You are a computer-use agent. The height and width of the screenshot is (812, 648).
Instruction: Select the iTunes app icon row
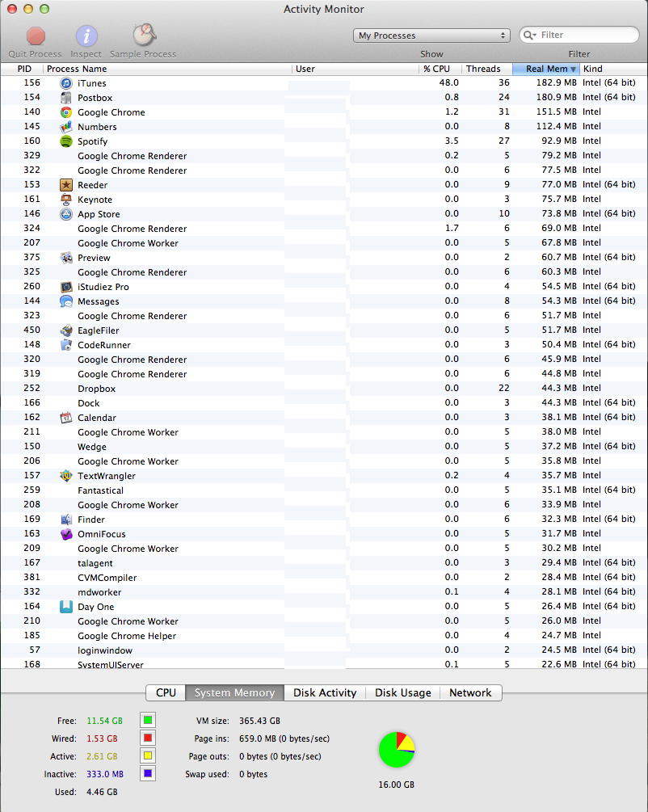[x=324, y=83]
